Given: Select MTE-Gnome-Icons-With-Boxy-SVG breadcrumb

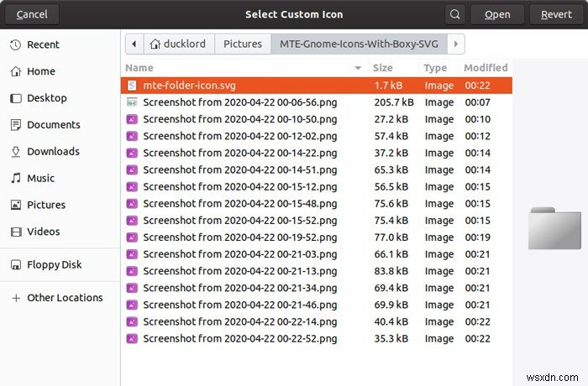Looking at the screenshot, I should (x=359, y=44).
